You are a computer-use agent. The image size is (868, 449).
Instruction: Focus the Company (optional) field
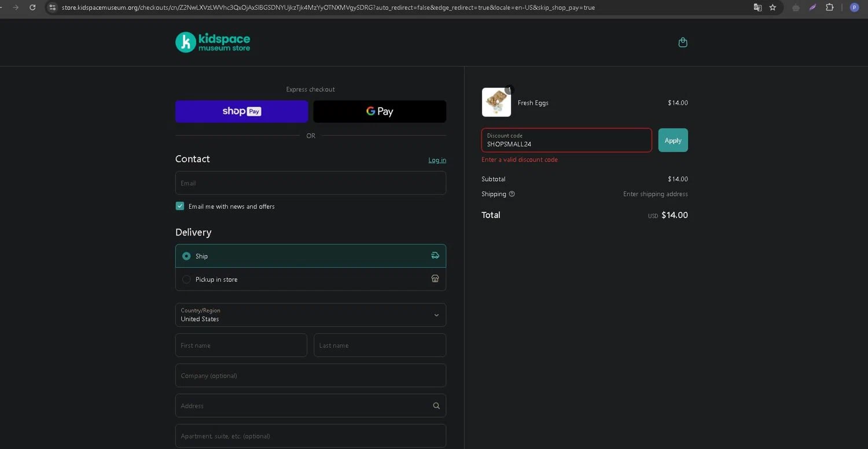coord(311,376)
